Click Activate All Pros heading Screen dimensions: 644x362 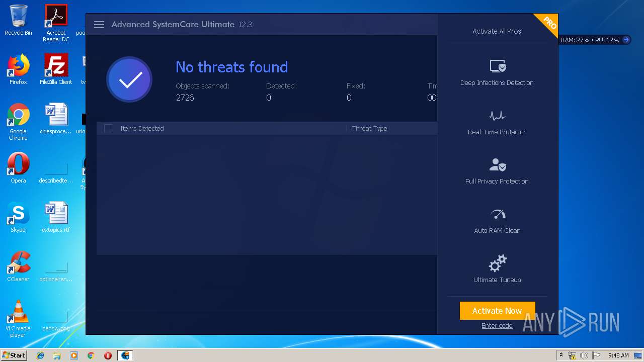(497, 31)
